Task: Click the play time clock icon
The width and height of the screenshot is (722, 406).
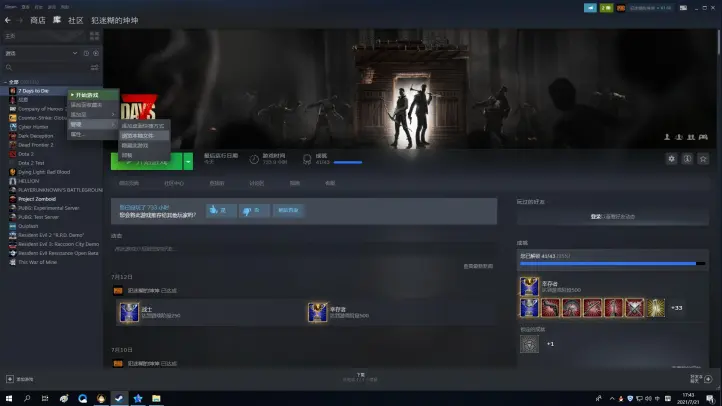Action: 254,159
